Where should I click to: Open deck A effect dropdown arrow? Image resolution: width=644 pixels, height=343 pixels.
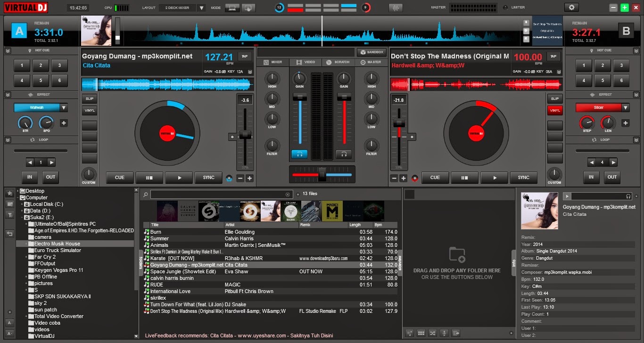(64, 108)
